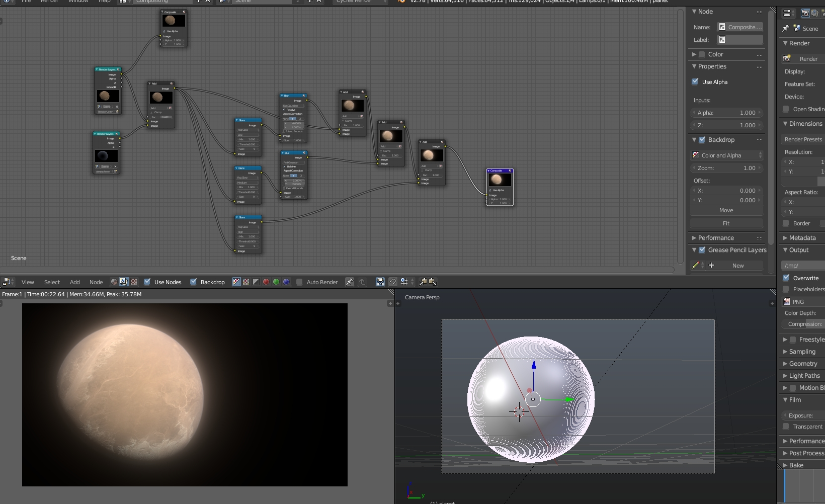Set backdrop channels to Color and Alpha icon

click(x=236, y=282)
